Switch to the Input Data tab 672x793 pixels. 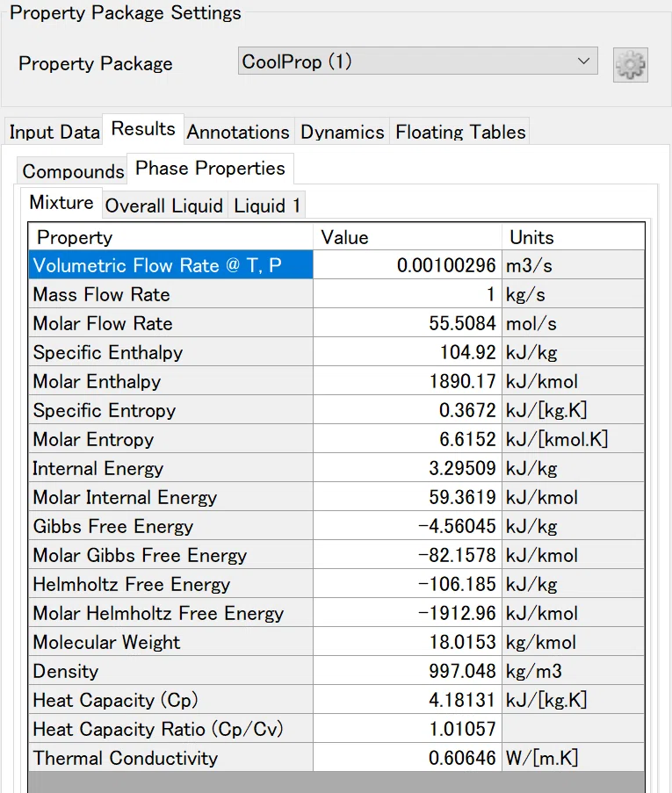point(54,132)
